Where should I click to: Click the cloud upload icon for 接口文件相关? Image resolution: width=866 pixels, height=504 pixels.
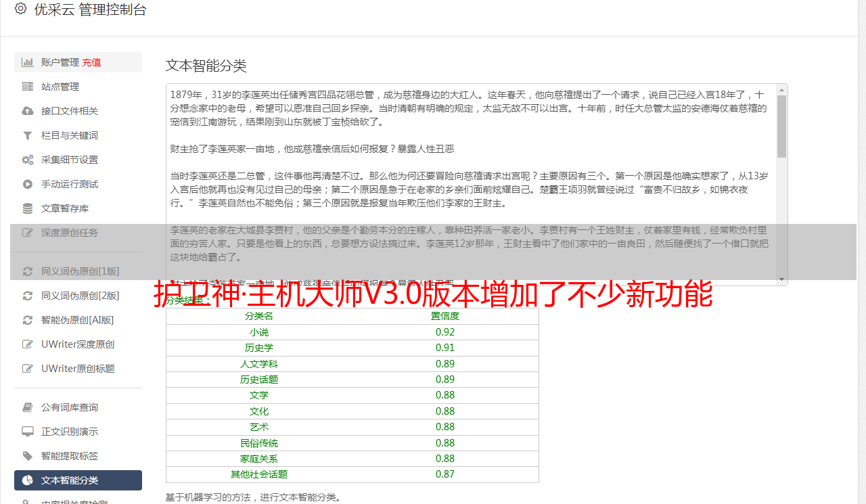click(x=28, y=111)
